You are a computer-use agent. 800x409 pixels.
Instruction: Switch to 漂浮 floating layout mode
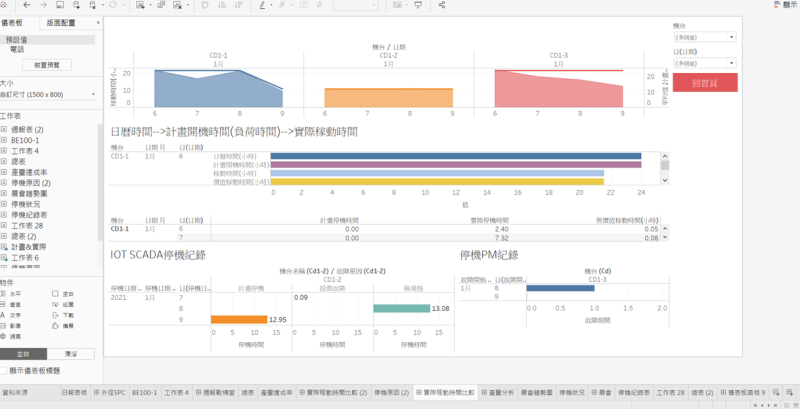click(x=71, y=354)
